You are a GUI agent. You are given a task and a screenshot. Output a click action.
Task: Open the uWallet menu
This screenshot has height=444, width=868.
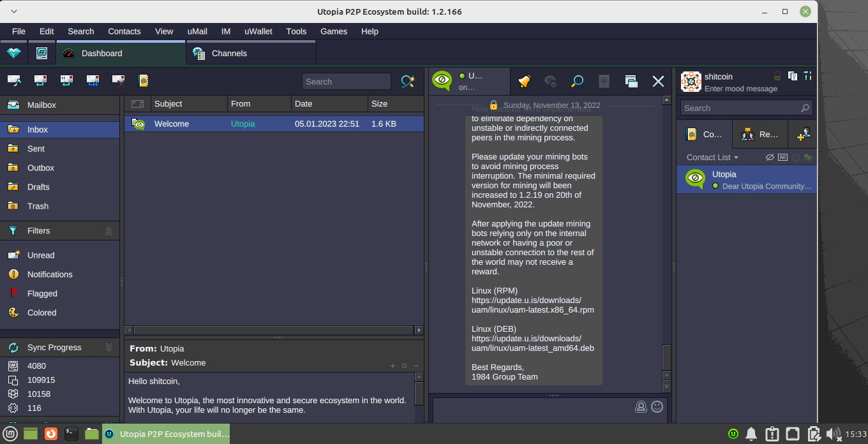pyautogui.click(x=258, y=31)
